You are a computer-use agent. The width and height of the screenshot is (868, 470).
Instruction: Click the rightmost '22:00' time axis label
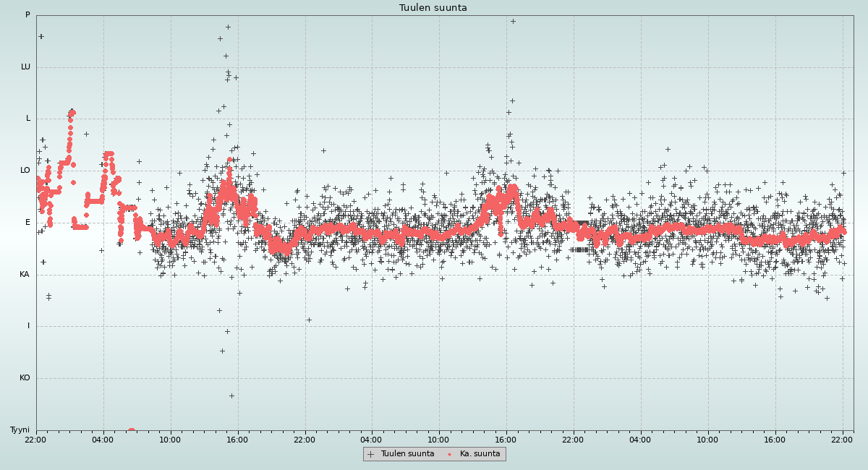842,440
